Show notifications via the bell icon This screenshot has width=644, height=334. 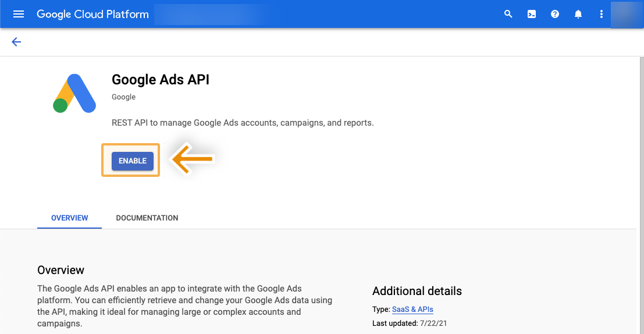[578, 14]
